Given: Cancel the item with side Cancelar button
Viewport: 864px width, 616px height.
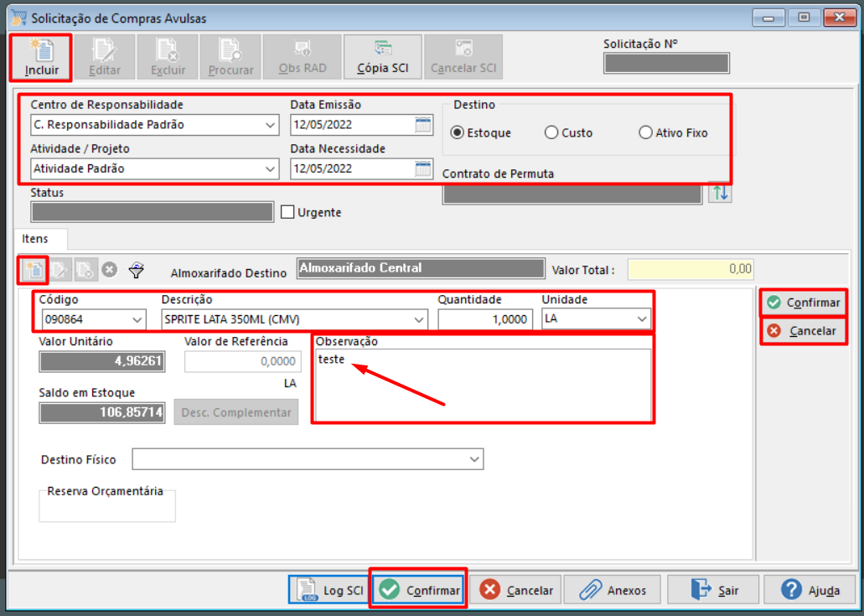Looking at the screenshot, I should coord(804,331).
